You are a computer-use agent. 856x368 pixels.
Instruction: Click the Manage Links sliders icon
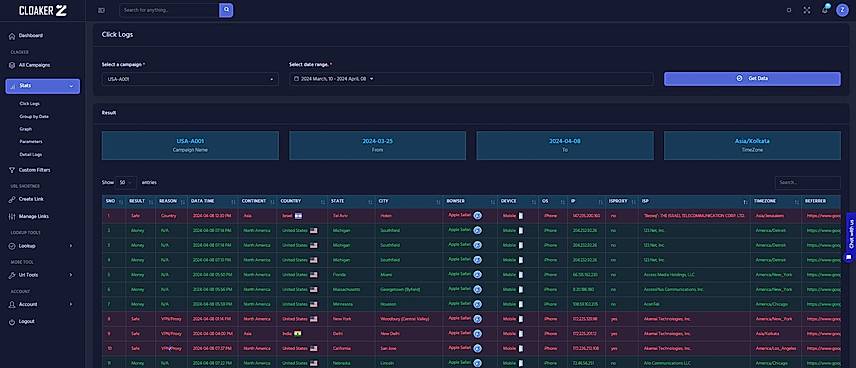[12, 217]
